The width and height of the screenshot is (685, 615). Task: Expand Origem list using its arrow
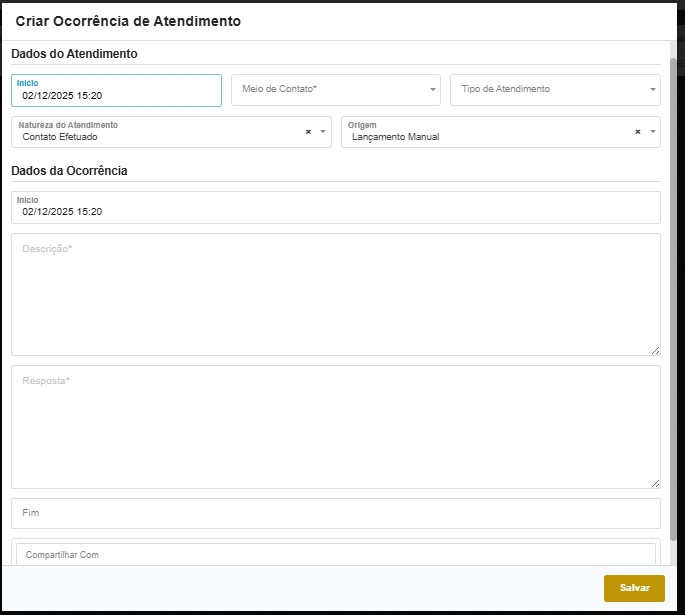(653, 132)
